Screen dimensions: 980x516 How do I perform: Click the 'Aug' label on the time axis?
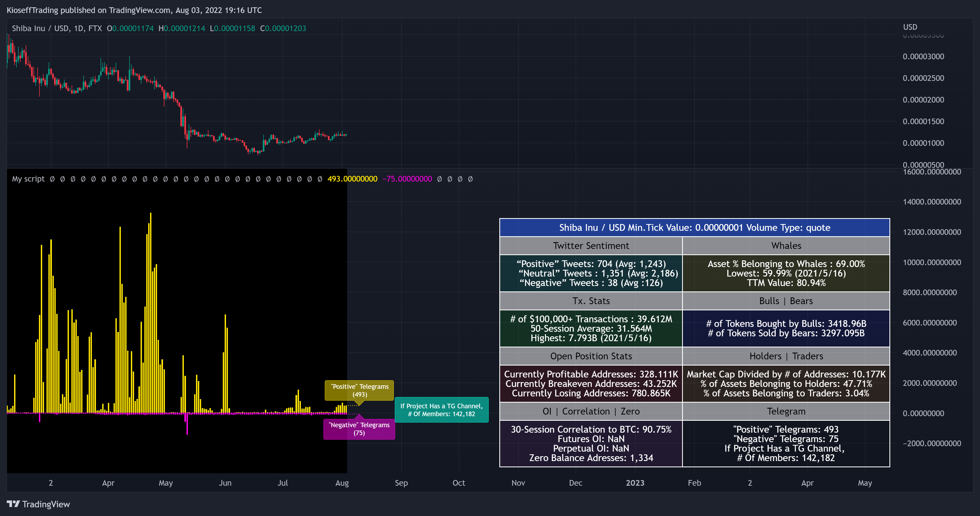coord(342,483)
